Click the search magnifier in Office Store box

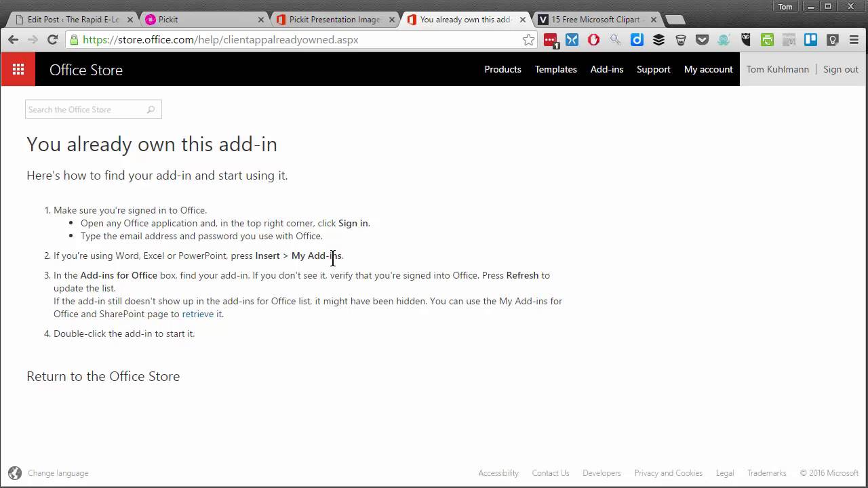[x=151, y=110]
